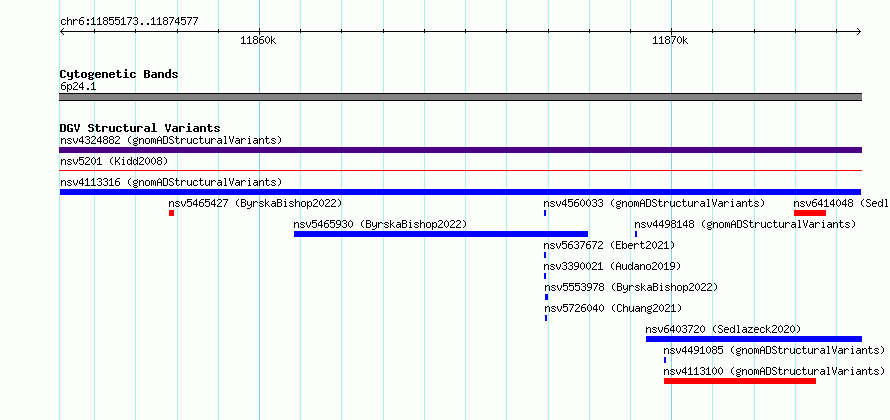This screenshot has width=890, height=420.
Task: Click the nsv4113316 blue variant bar
Action: (460, 192)
